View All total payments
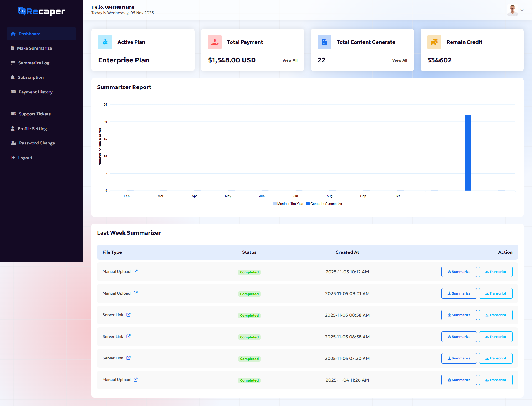The width and height of the screenshot is (532, 406). tap(290, 60)
